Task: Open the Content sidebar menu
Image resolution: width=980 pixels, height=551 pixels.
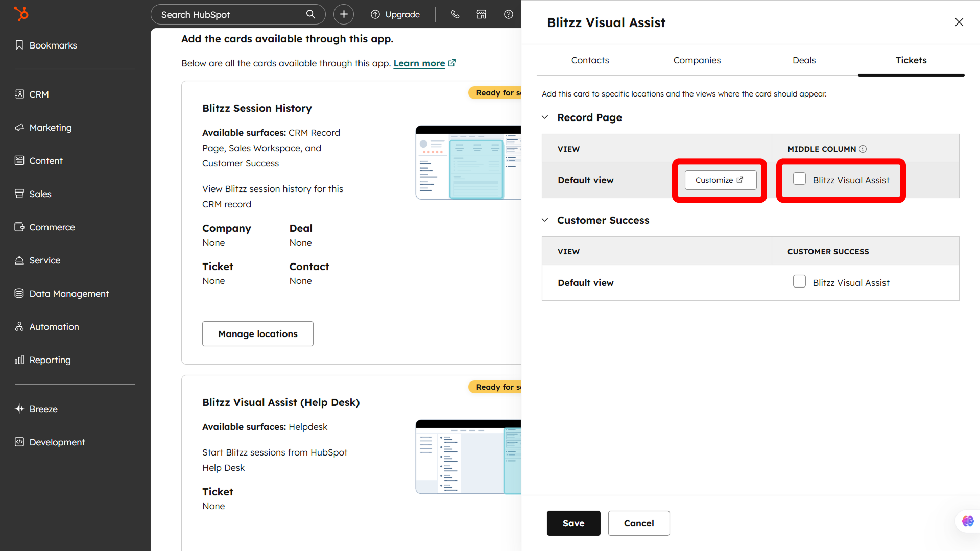Action: pyautogui.click(x=39, y=161)
